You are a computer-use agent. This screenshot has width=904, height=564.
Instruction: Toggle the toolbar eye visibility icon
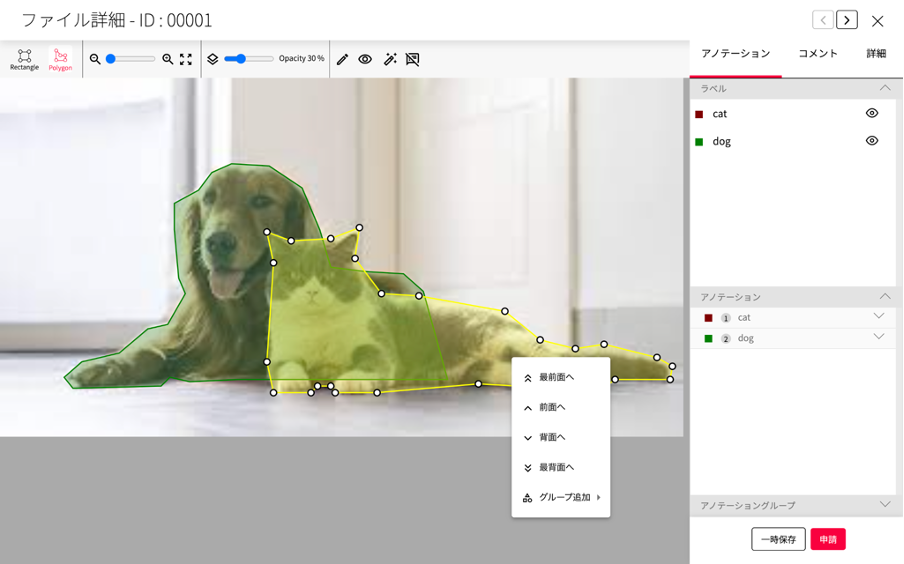[x=365, y=59]
